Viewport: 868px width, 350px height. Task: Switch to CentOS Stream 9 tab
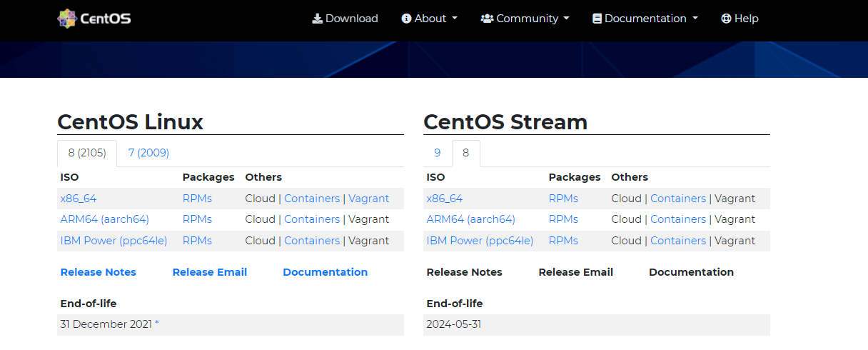(x=438, y=153)
